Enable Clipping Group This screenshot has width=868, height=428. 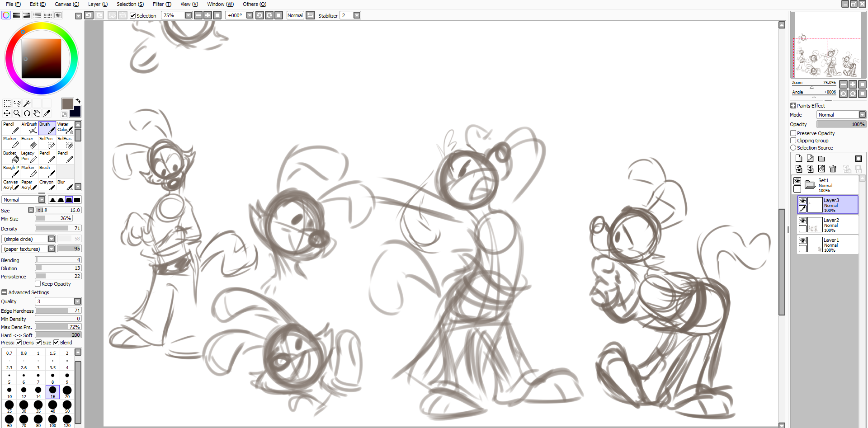tap(793, 141)
